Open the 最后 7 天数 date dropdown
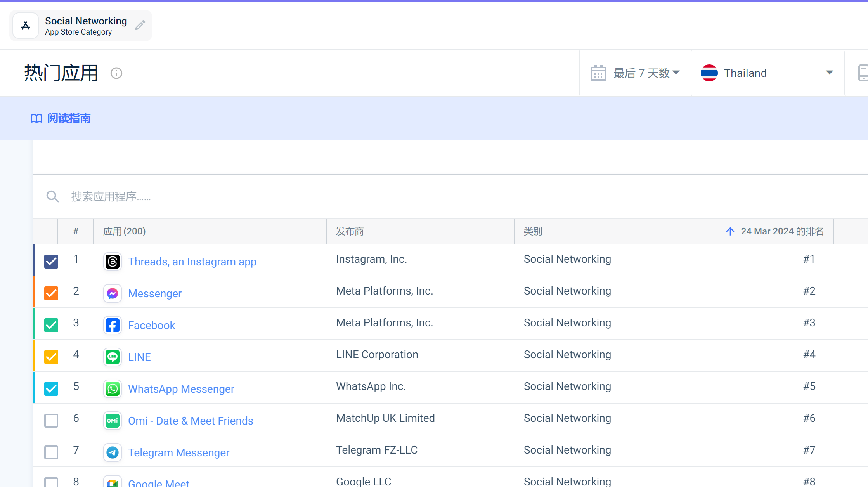This screenshot has height=487, width=868. 635,73
